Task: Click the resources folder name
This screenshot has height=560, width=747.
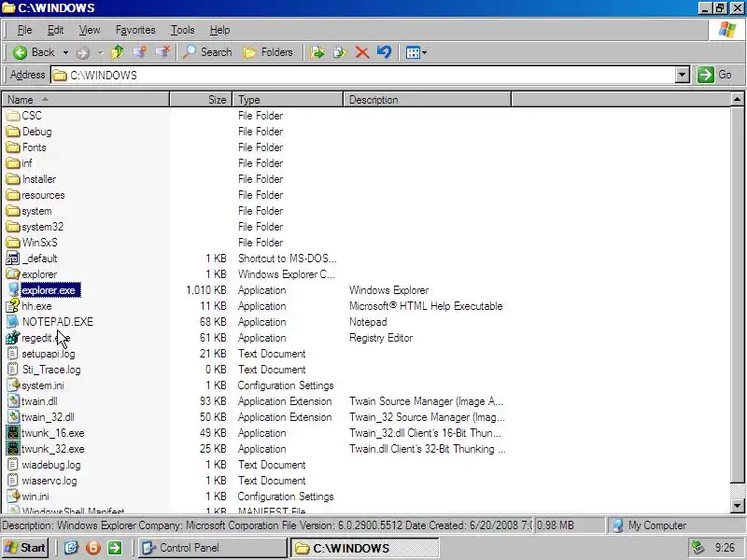Action: coord(43,195)
